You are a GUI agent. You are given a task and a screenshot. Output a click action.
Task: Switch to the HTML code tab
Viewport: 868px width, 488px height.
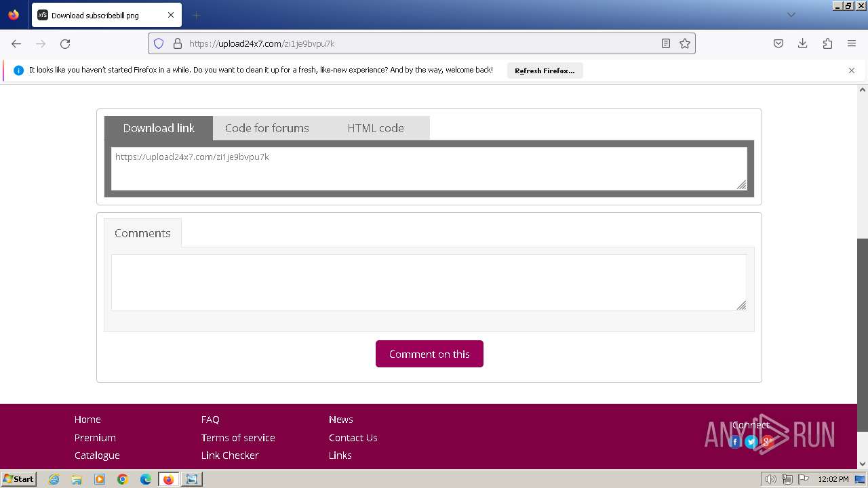[x=376, y=128]
